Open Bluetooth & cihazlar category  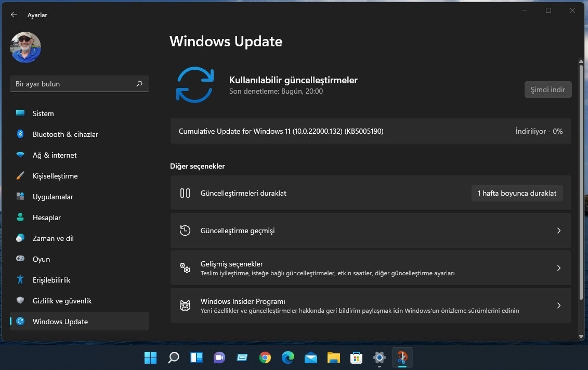80,134
